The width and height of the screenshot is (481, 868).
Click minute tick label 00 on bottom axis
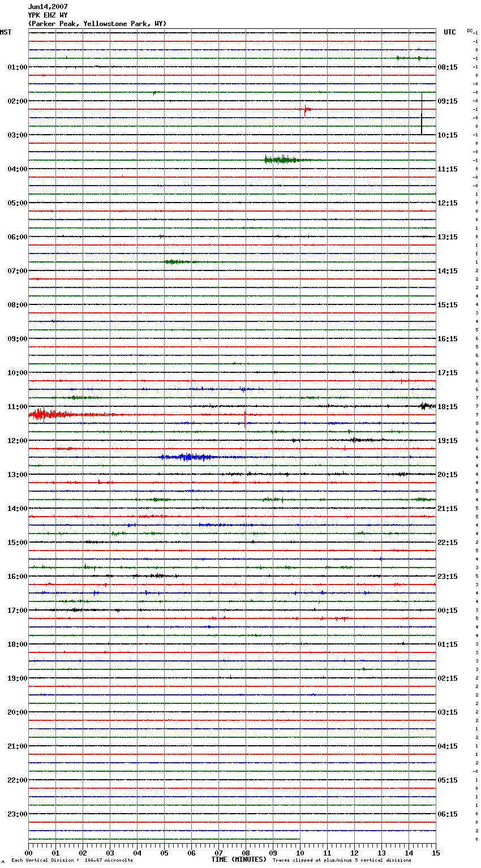pos(28,853)
